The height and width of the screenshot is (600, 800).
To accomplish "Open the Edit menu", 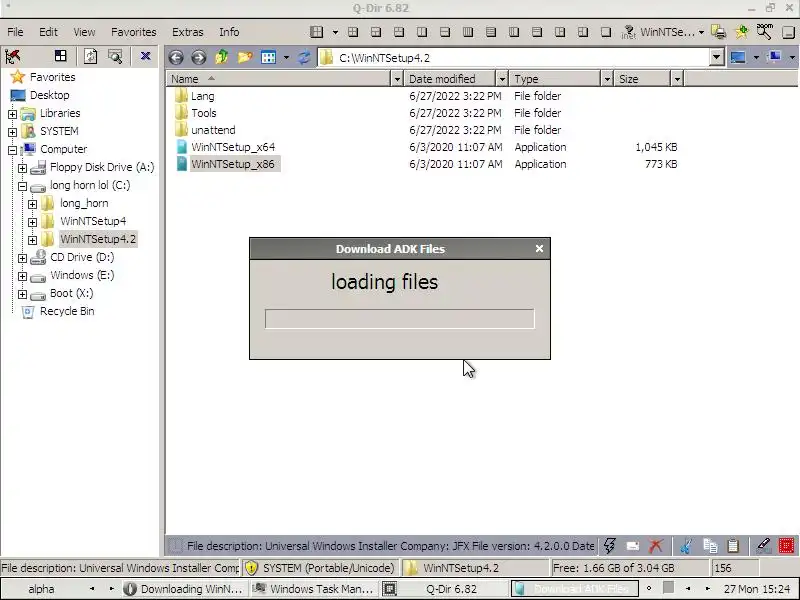I will (x=48, y=32).
